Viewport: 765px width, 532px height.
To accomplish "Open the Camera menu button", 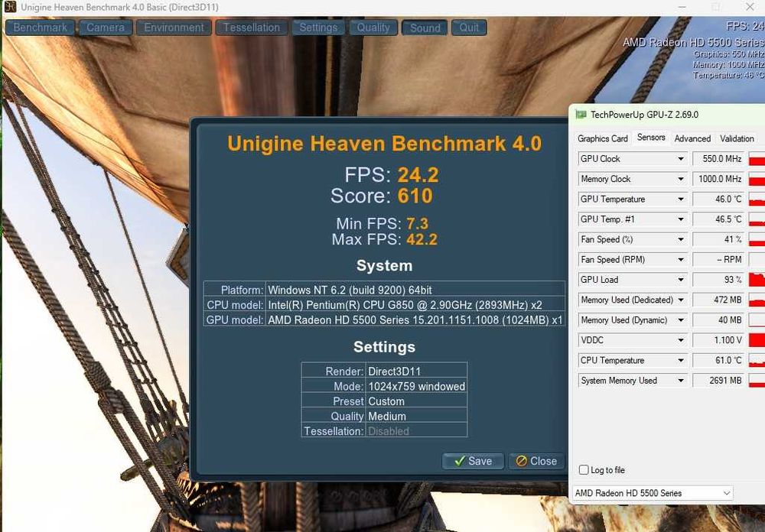I will (x=106, y=28).
